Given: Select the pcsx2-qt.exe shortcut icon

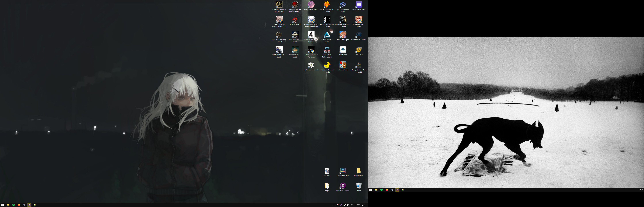Looking at the screenshot, I should tap(343, 7).
